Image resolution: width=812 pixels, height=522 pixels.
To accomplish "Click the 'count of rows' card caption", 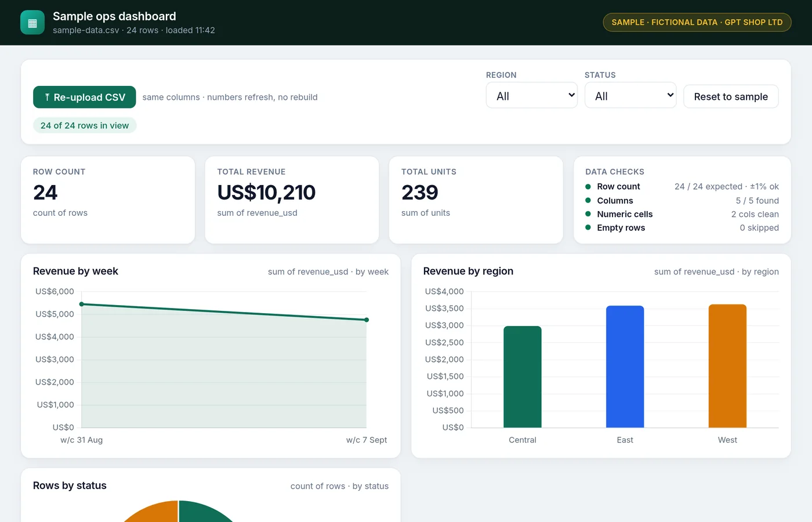I will [60, 213].
